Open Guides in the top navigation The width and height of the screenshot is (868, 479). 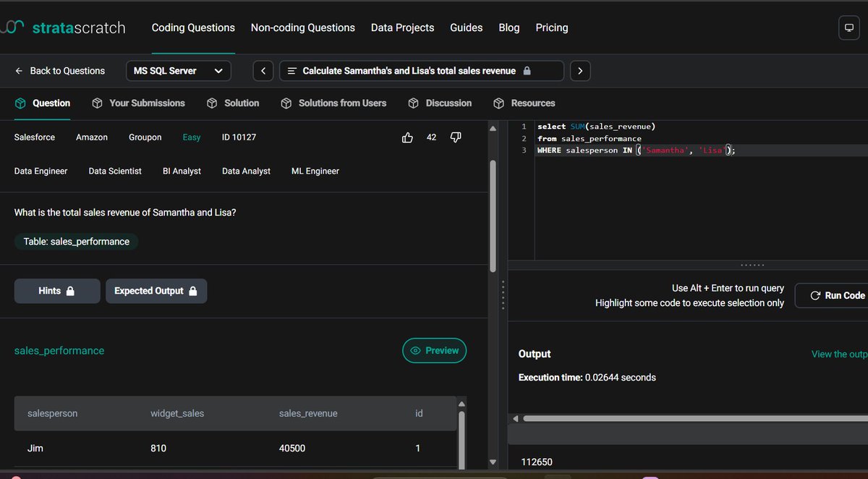click(467, 27)
